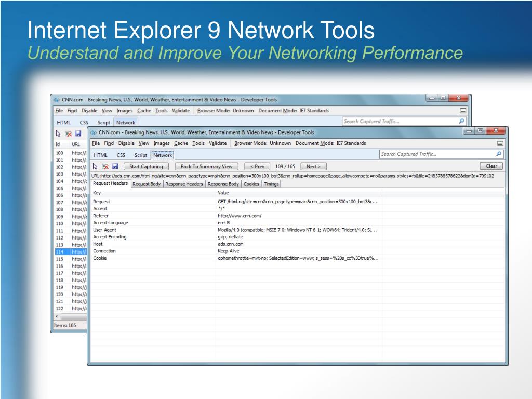This screenshot has height=399, width=532.
Task: Open Browser Mode: Unknown menu in front window
Action: 262,143
